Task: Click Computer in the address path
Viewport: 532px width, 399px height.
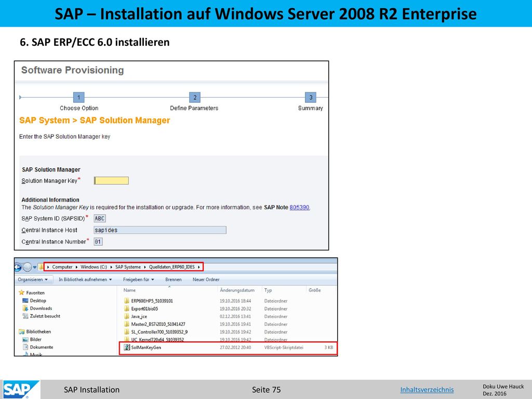Action: [62, 267]
